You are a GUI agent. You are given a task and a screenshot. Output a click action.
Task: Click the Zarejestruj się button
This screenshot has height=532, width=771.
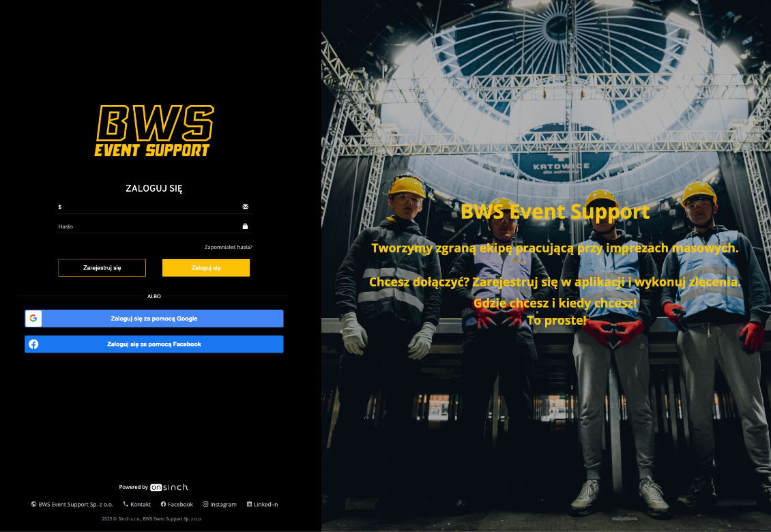click(102, 268)
